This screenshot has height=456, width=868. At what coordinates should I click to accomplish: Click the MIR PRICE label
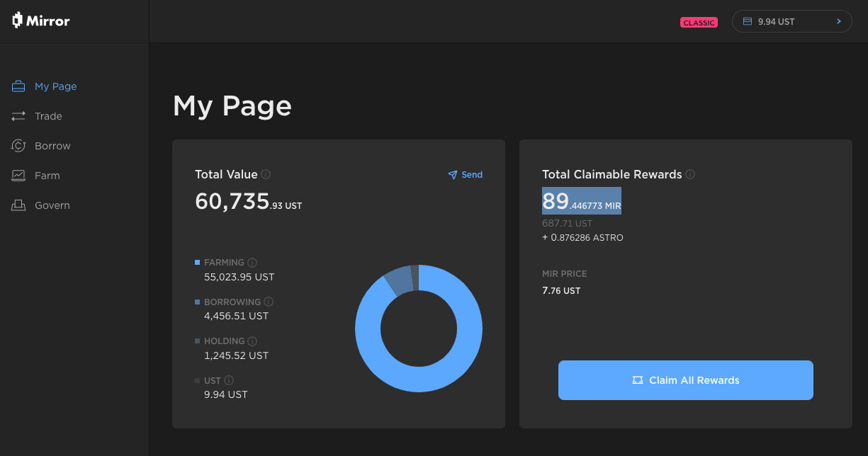coord(565,274)
